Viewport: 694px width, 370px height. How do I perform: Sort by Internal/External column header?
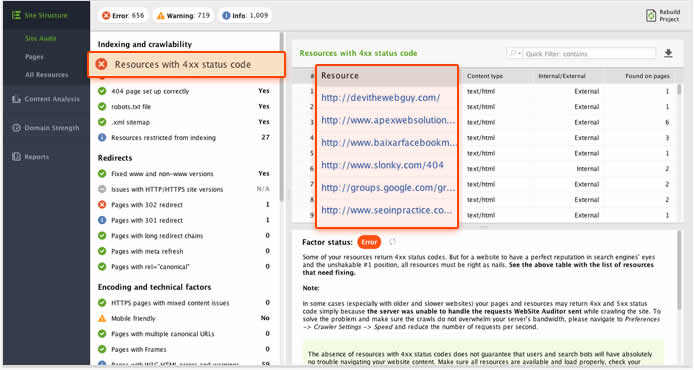(562, 76)
